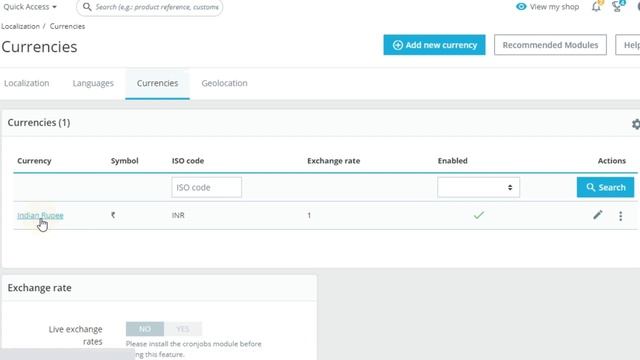This screenshot has width=640, height=360.
Task: Set Live exchange rates to NO
Action: point(145,329)
